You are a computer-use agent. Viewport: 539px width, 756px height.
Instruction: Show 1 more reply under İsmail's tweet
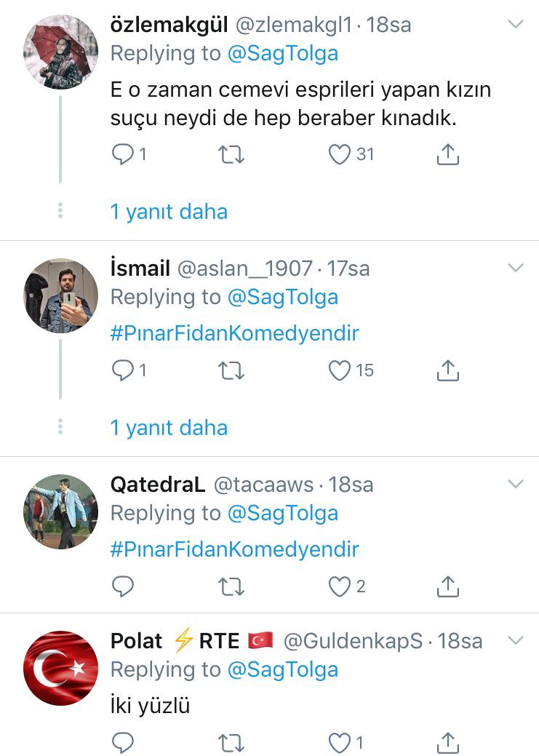[x=169, y=428]
